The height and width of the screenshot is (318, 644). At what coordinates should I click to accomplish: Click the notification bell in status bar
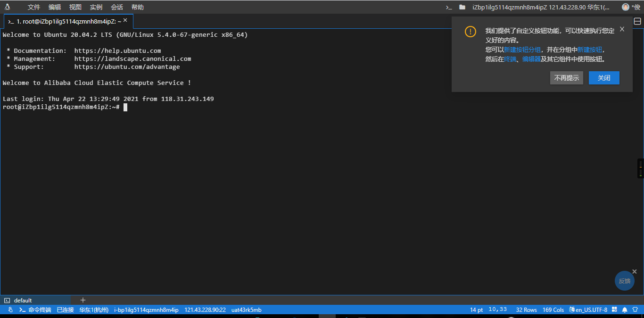[625, 310]
